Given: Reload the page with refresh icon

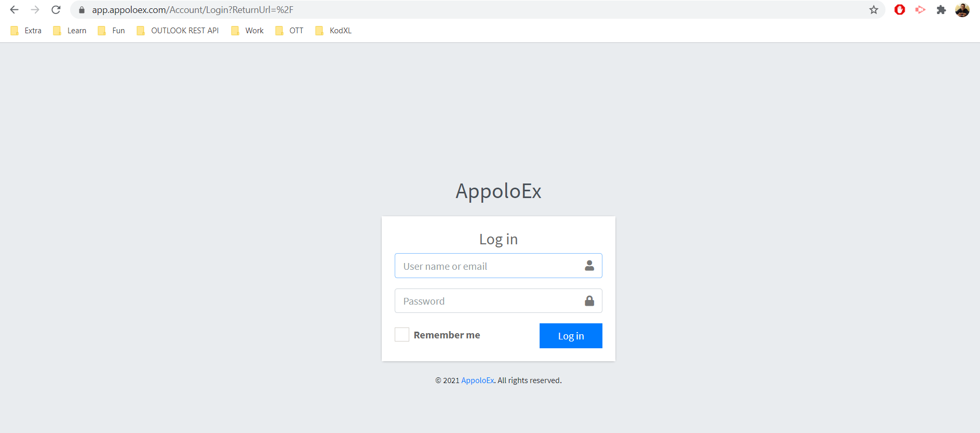Looking at the screenshot, I should (x=56, y=10).
